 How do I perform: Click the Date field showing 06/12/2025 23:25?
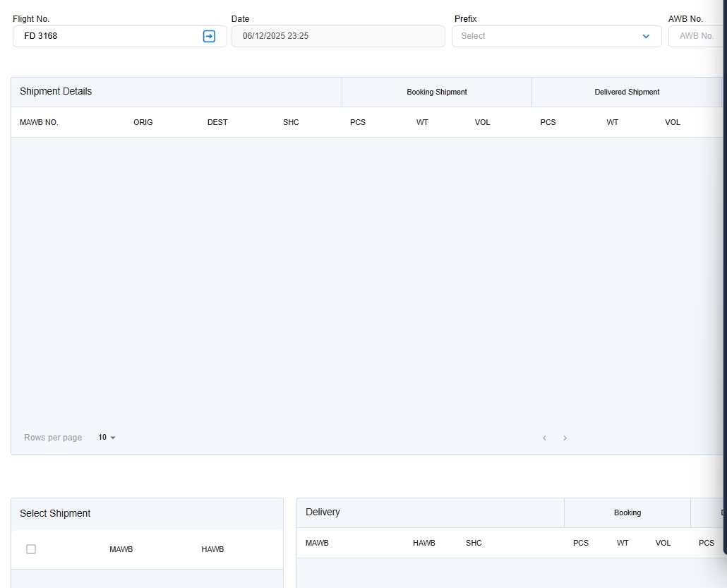[337, 36]
